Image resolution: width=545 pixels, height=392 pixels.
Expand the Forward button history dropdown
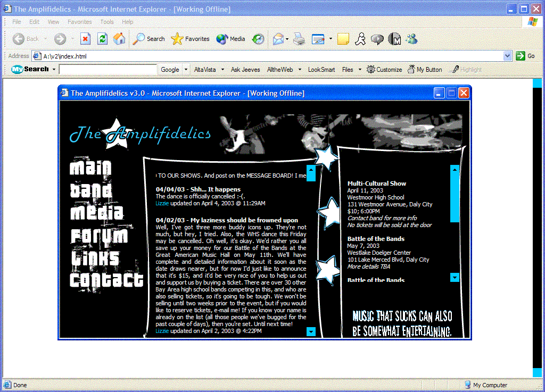(x=72, y=39)
